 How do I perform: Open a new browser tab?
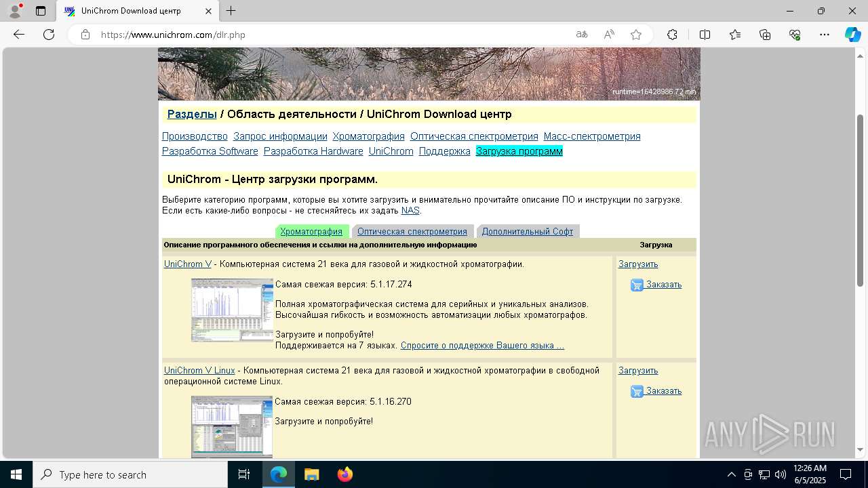pos(231,11)
